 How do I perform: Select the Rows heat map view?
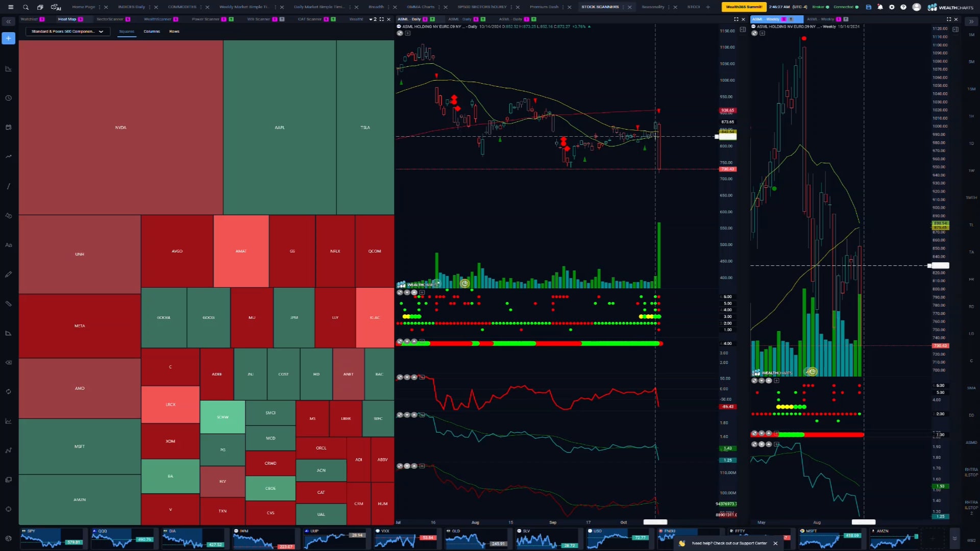click(x=174, y=32)
